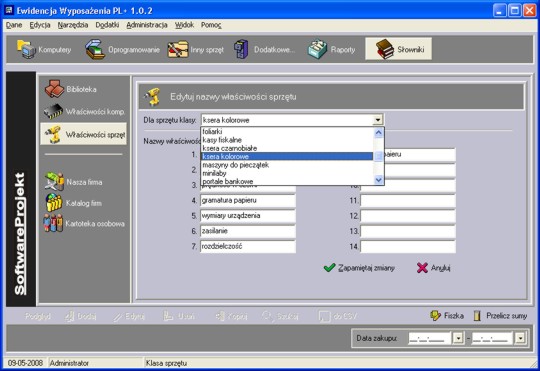Open the Dane menu

coord(14,25)
